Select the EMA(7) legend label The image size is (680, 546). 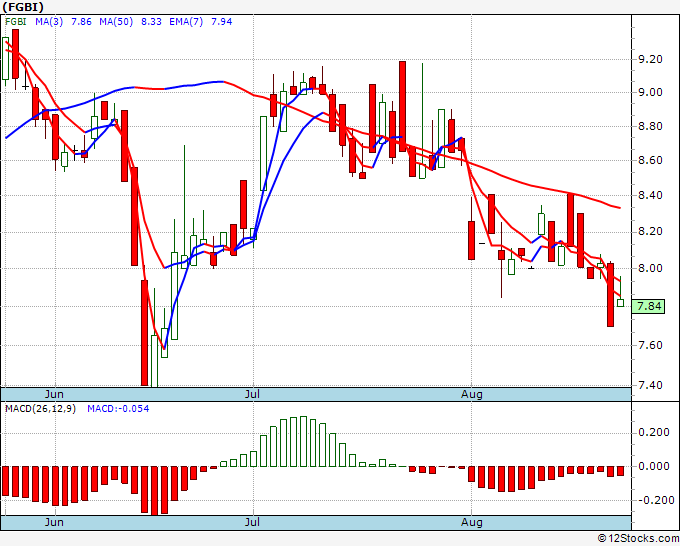pyautogui.click(x=186, y=22)
